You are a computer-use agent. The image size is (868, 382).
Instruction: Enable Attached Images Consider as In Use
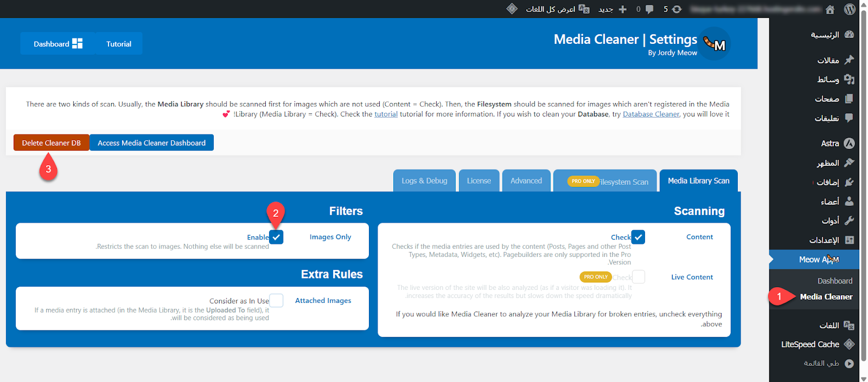click(276, 301)
